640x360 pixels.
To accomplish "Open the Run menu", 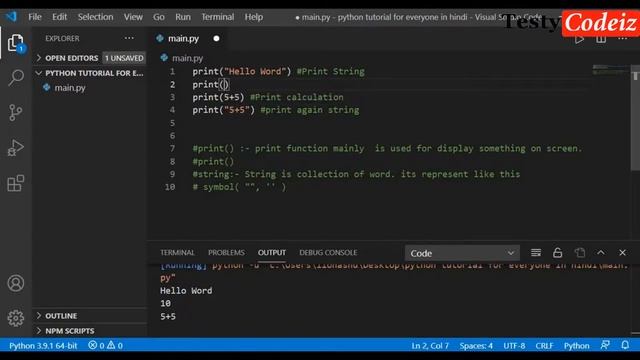I will pyautogui.click(x=183, y=17).
